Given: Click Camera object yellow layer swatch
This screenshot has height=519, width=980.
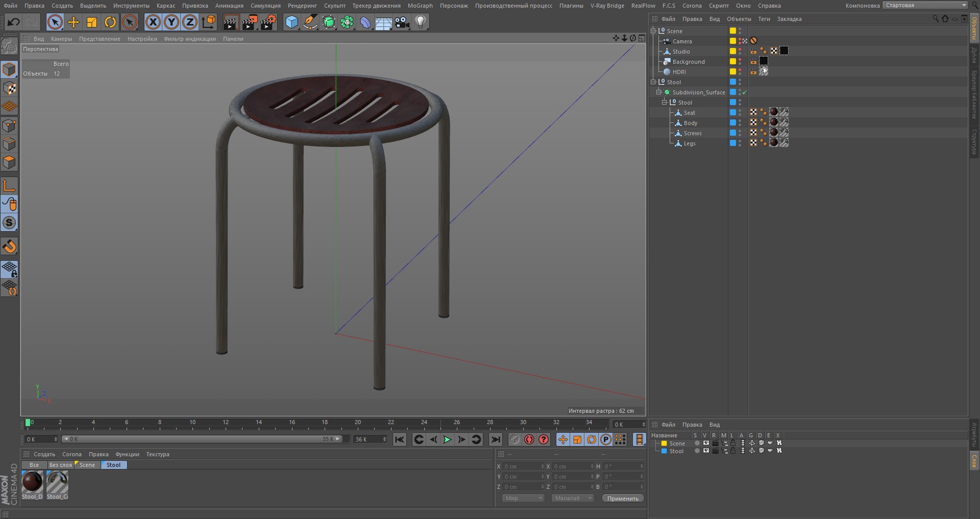Looking at the screenshot, I should tap(733, 41).
